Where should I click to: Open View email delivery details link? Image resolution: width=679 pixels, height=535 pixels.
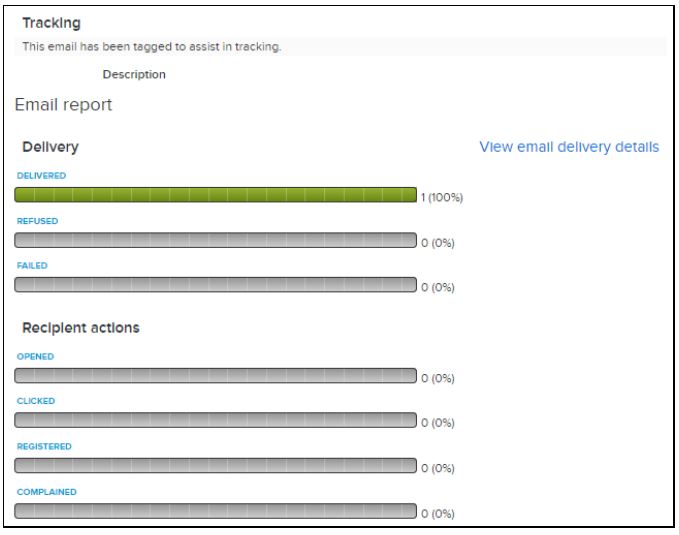569,147
